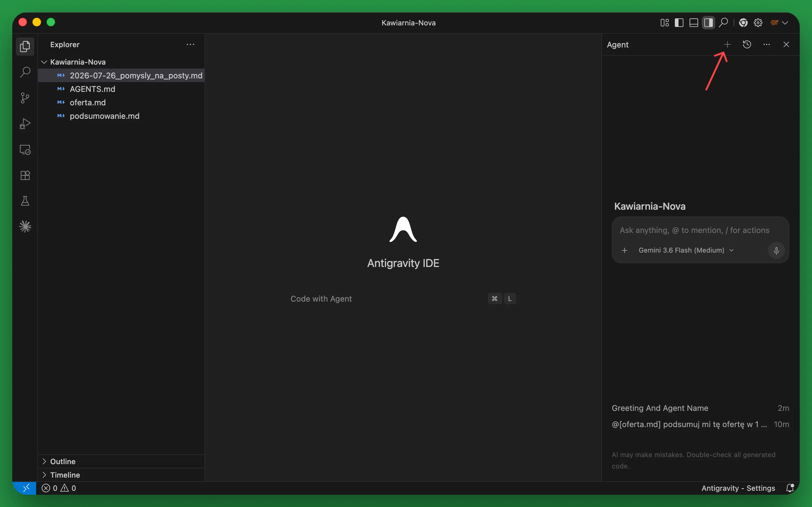Open the Source Control view
This screenshot has height=507, width=812.
click(x=25, y=98)
